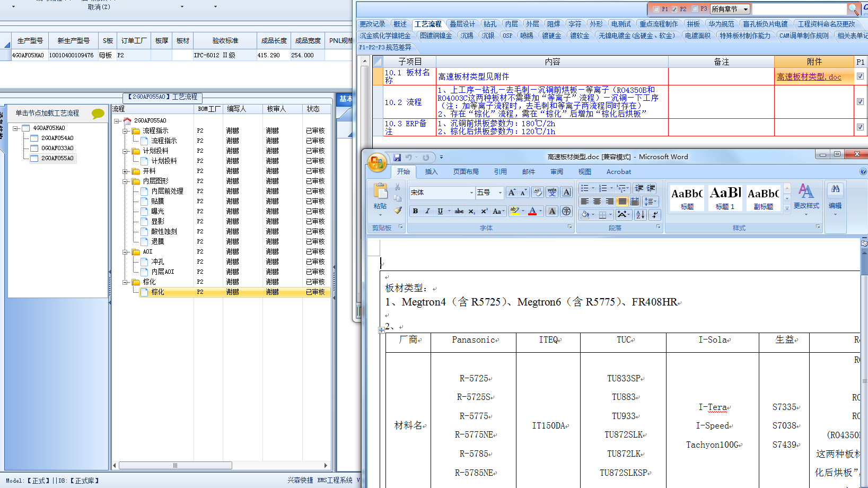Switch to the 叠层设计 tab

coord(462,24)
